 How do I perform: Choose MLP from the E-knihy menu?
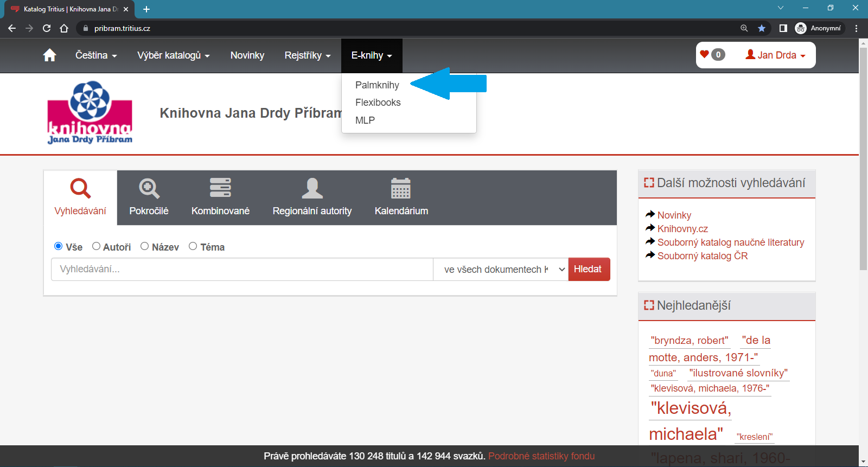pos(365,120)
